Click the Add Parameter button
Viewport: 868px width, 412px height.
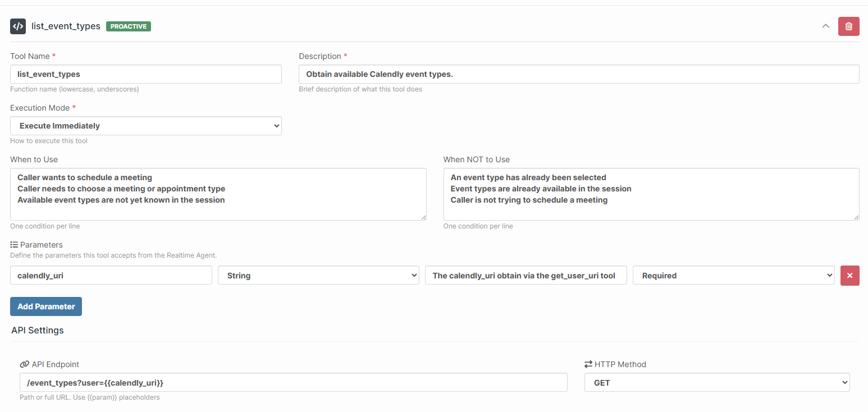46,306
